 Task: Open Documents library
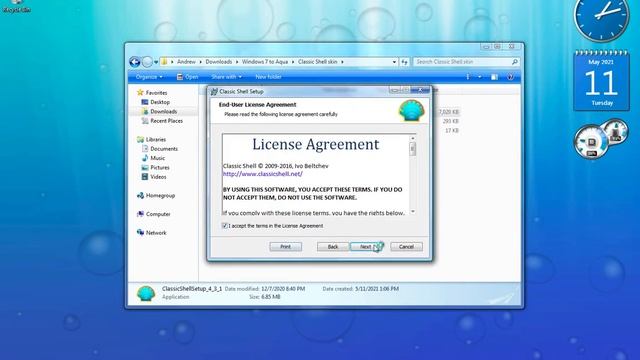pos(164,149)
